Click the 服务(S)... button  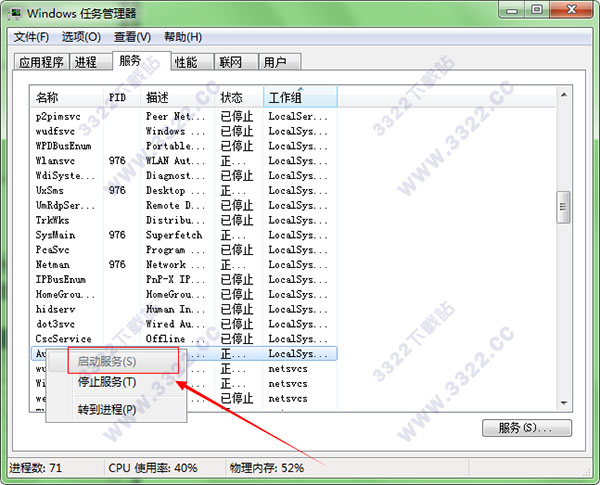tap(527, 428)
